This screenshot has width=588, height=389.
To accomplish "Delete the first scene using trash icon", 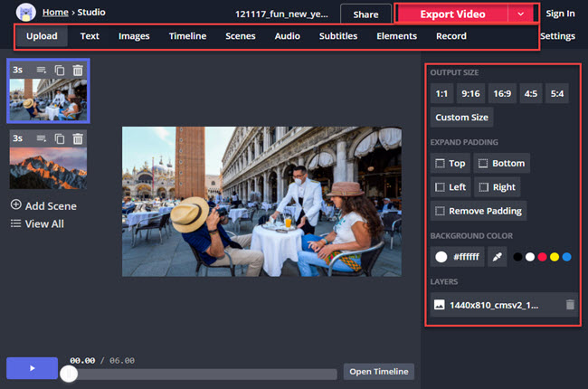I will pos(78,70).
